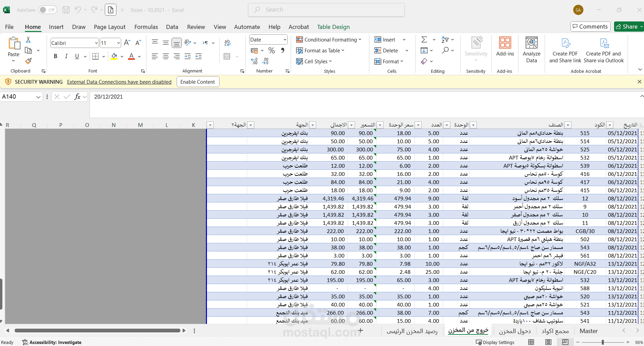Open the Name Box dropdown arrow
This screenshot has height=346, width=644.
coord(38,97)
